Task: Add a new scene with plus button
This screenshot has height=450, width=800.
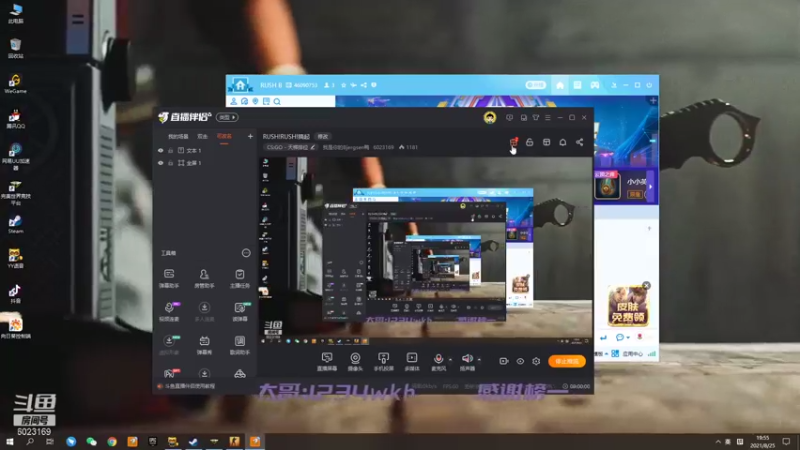Action: coord(250,136)
